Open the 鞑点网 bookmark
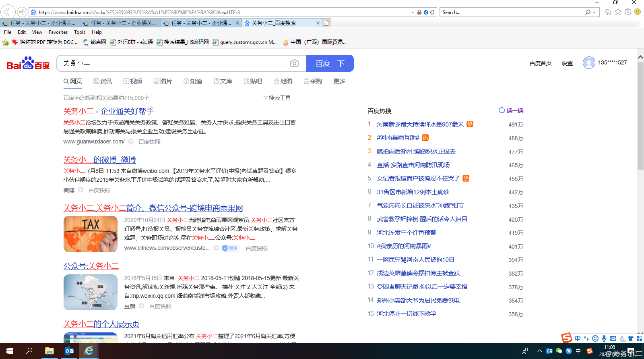 pos(95,42)
